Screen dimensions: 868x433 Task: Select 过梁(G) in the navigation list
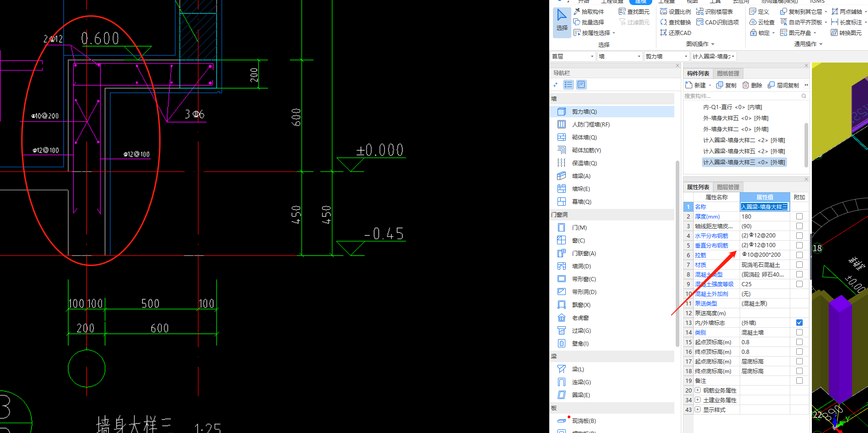(612, 330)
